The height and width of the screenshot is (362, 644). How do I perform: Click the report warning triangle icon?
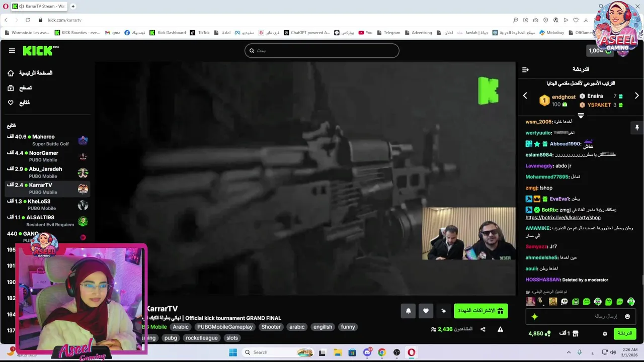click(x=500, y=329)
